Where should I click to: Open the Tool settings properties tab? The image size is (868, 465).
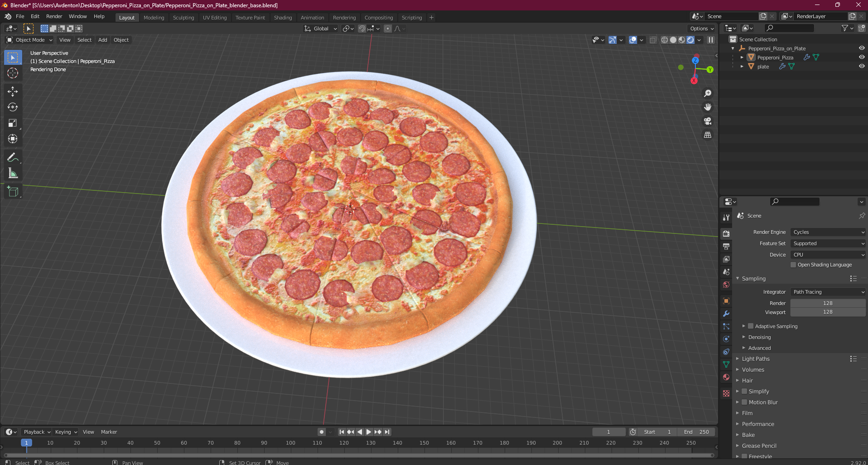726,218
